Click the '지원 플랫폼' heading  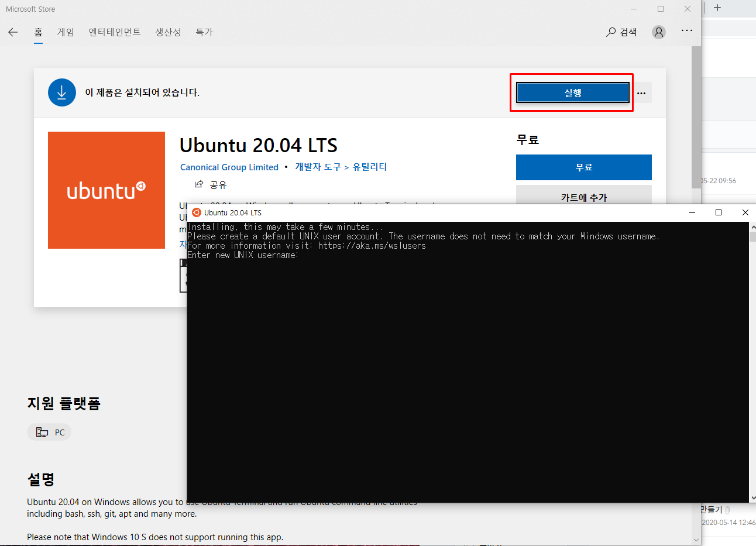pos(64,403)
